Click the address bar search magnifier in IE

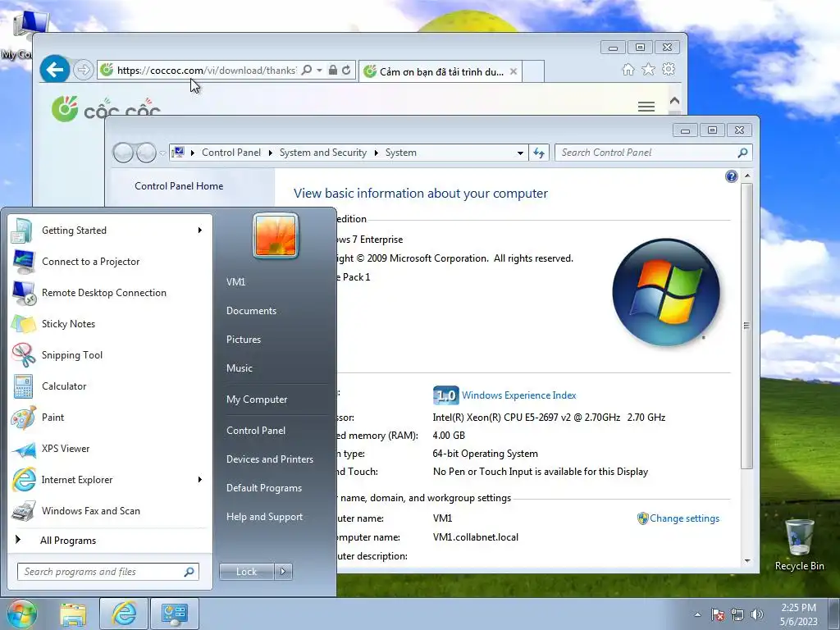[307, 71]
